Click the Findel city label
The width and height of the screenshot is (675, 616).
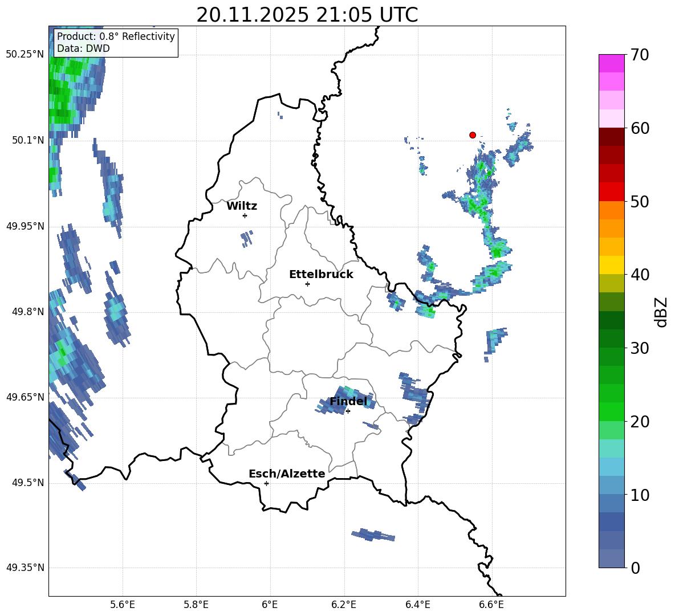[348, 401]
